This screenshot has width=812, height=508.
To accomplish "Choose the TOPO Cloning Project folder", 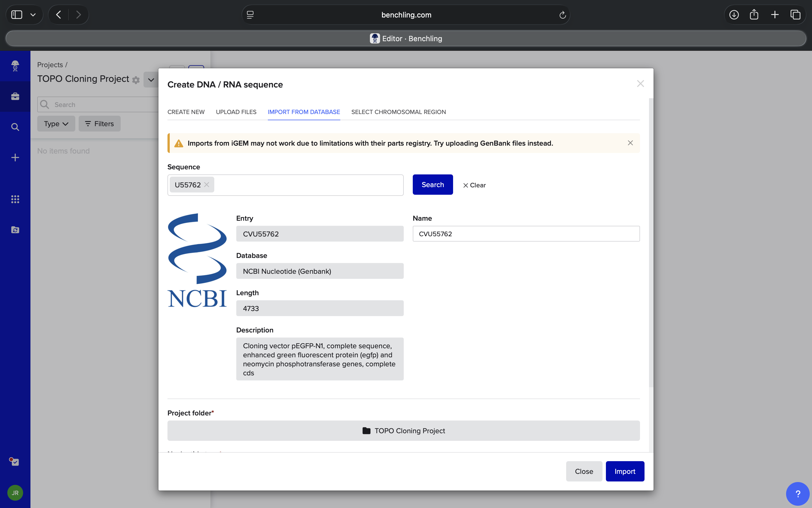I will click(x=404, y=431).
